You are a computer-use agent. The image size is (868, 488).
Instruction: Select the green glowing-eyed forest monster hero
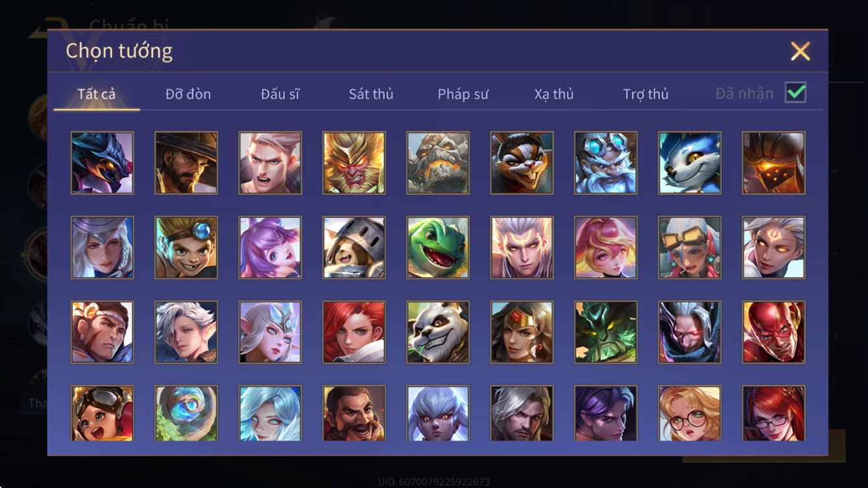(605, 332)
